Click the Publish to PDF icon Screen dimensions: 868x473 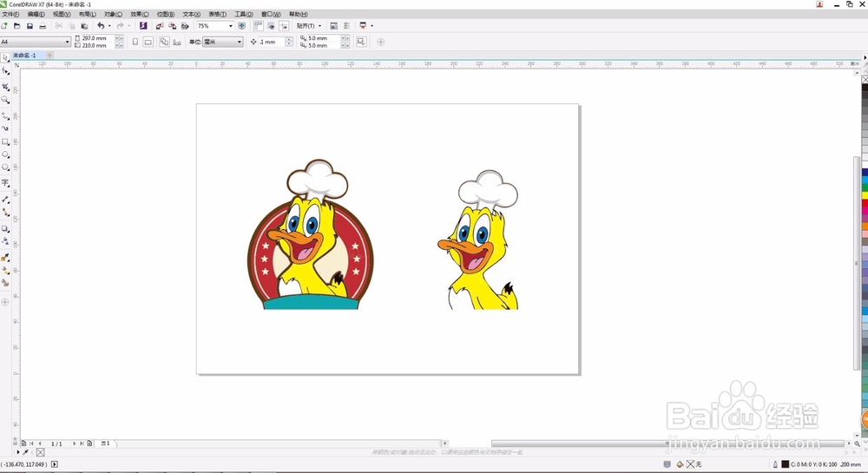[x=185, y=25]
